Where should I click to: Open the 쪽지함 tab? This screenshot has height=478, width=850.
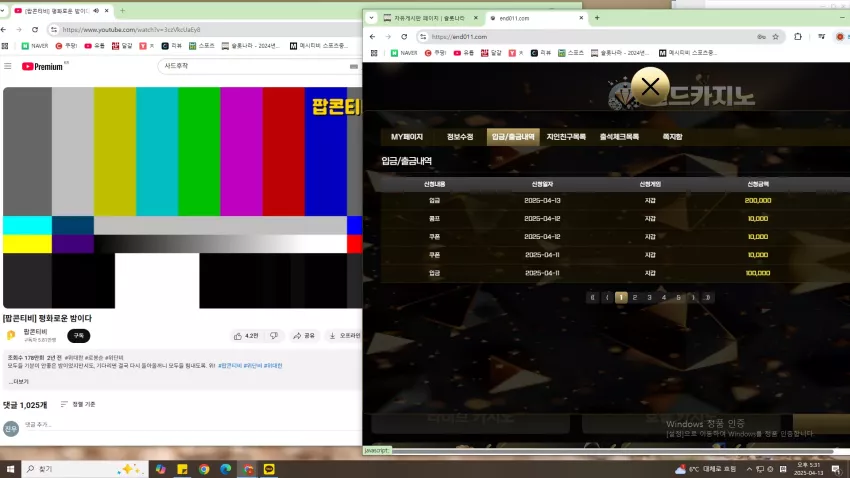672,137
